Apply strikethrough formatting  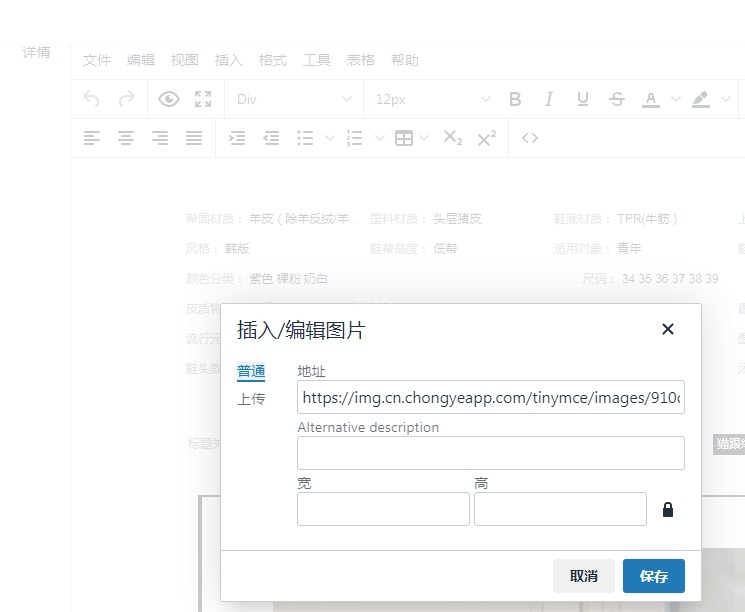(616, 99)
